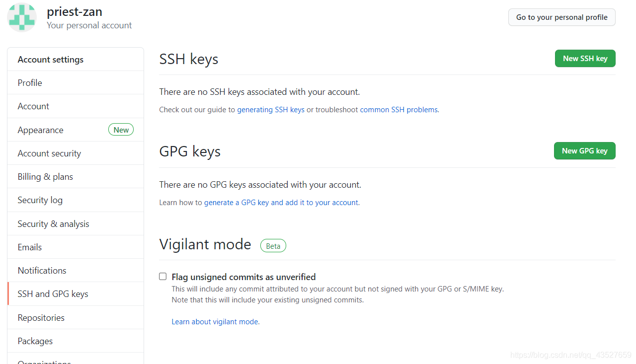
Task: Click the New GPG key button
Action: coord(584,151)
